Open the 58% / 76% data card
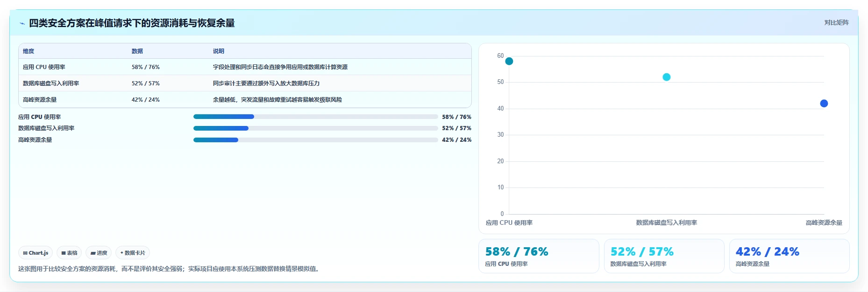The height and width of the screenshot is (292, 868). coord(539,256)
